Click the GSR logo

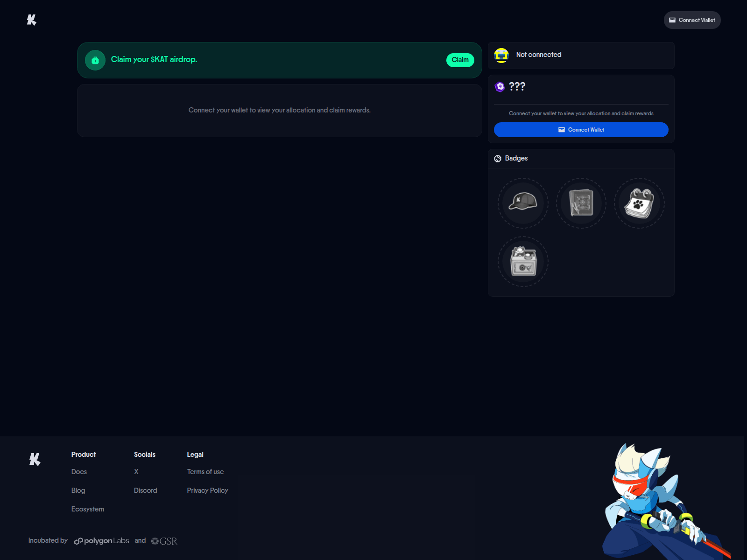point(164,541)
